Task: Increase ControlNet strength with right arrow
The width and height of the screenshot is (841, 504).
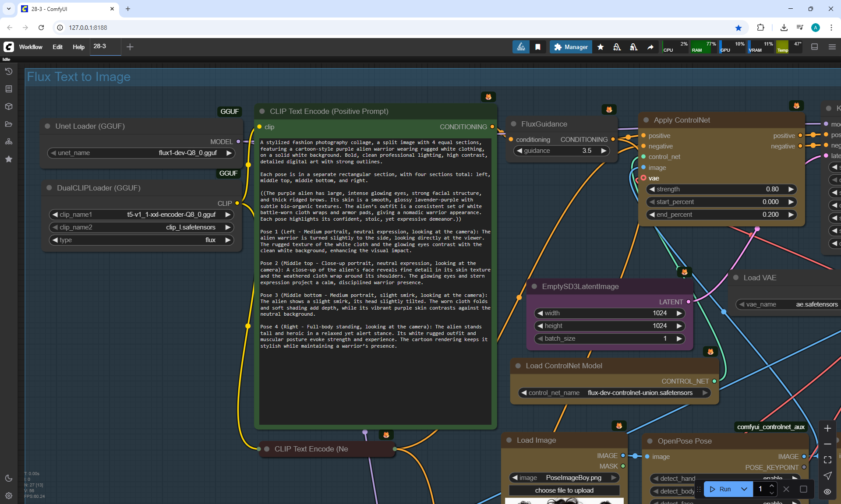Action: [x=791, y=189]
